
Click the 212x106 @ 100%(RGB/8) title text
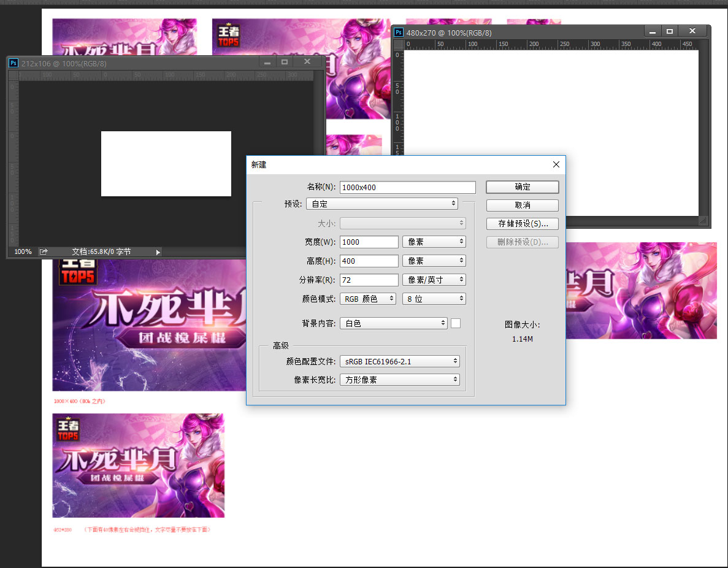pos(64,64)
